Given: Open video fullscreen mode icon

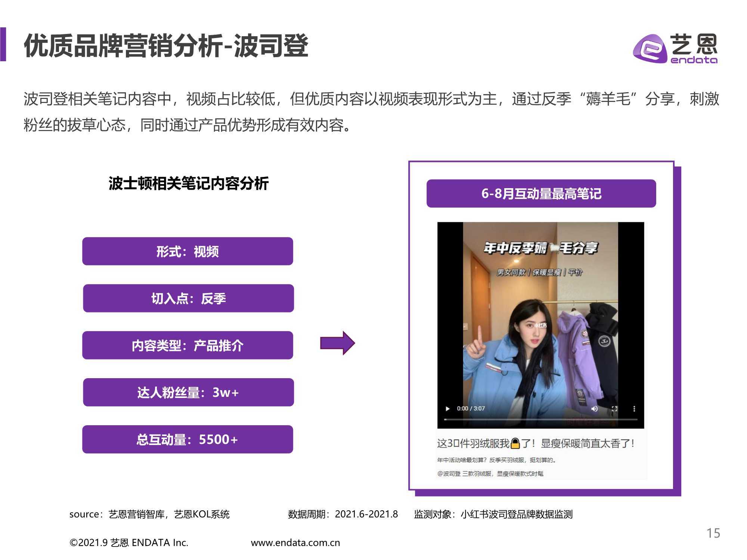Looking at the screenshot, I should (614, 409).
